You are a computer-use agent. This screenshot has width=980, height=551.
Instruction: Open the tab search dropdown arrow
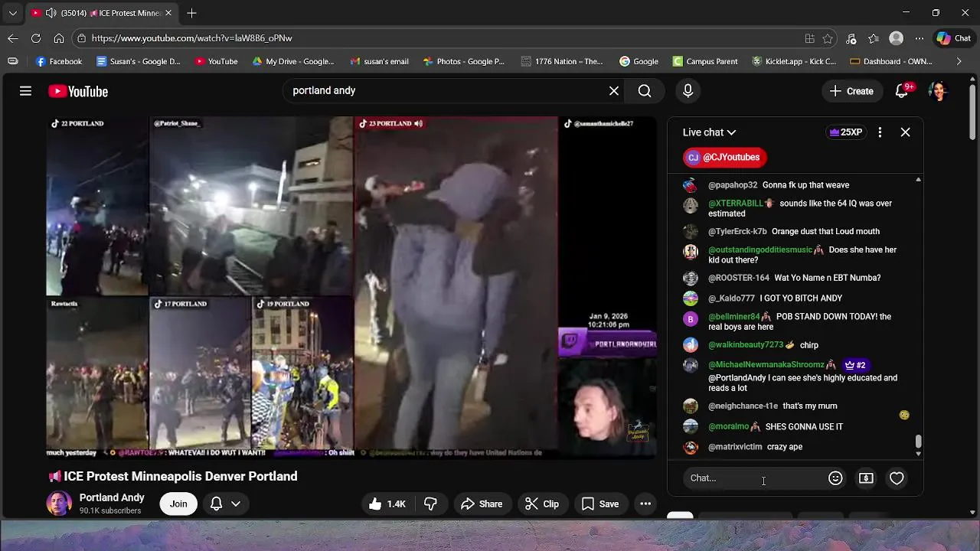pos(12,13)
